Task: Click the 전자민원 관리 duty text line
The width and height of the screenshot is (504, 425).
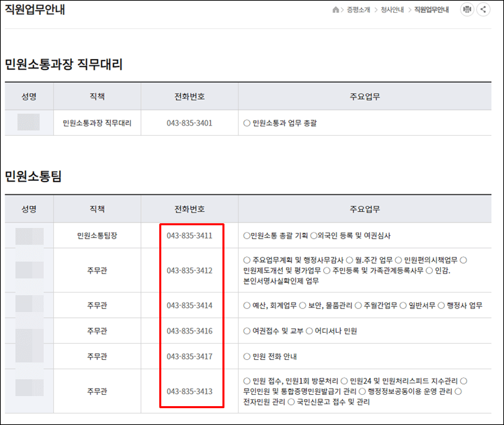Action: [x=264, y=402]
